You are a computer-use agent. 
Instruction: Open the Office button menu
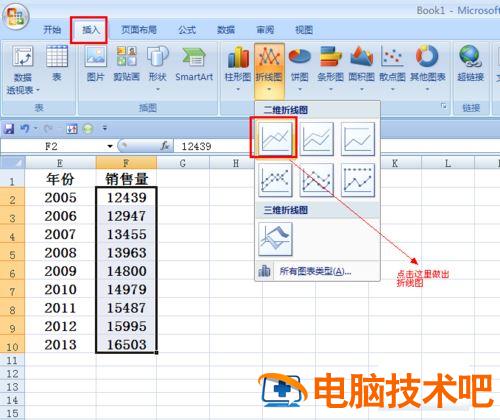15,16
